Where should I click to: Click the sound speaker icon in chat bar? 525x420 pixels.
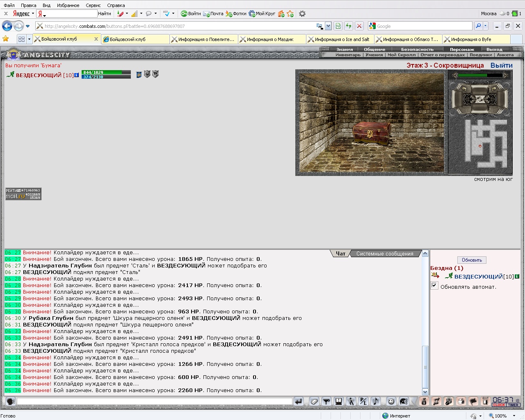[x=376, y=402]
